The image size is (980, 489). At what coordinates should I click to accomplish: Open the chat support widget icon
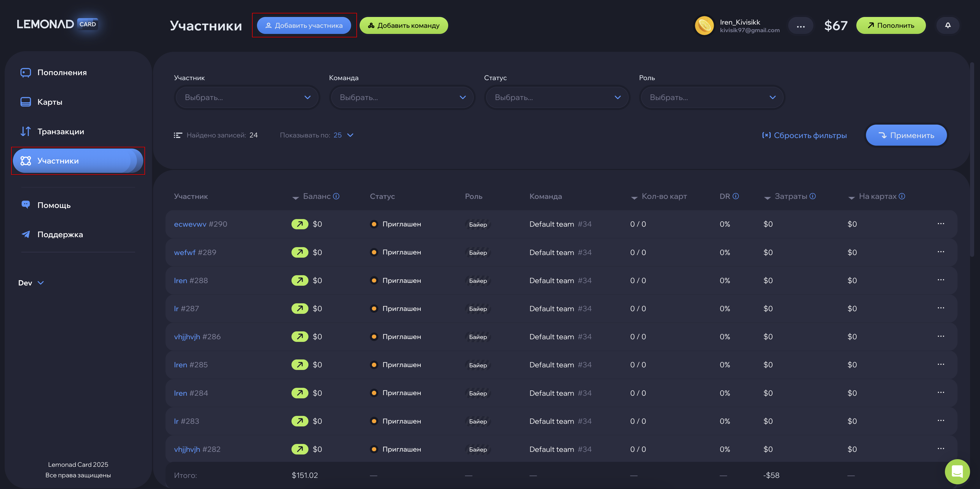(957, 471)
